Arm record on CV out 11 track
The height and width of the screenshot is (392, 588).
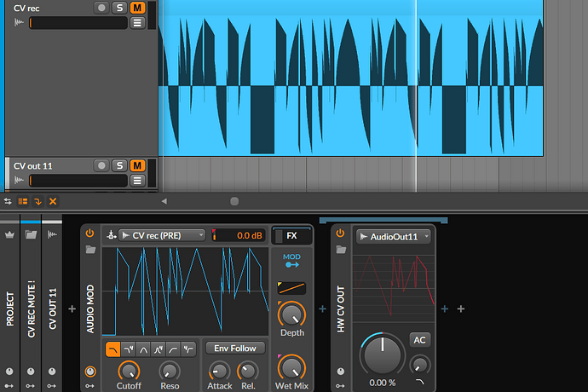[102, 165]
